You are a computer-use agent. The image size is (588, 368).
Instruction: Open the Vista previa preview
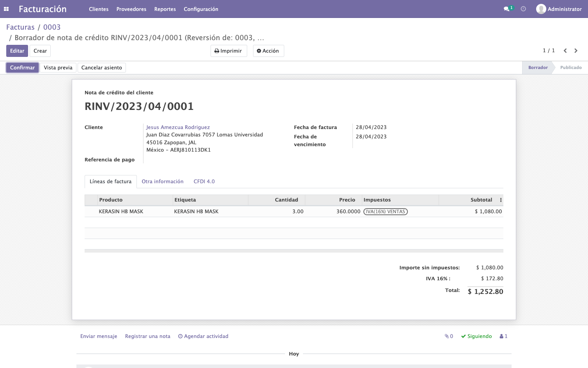[x=58, y=68]
